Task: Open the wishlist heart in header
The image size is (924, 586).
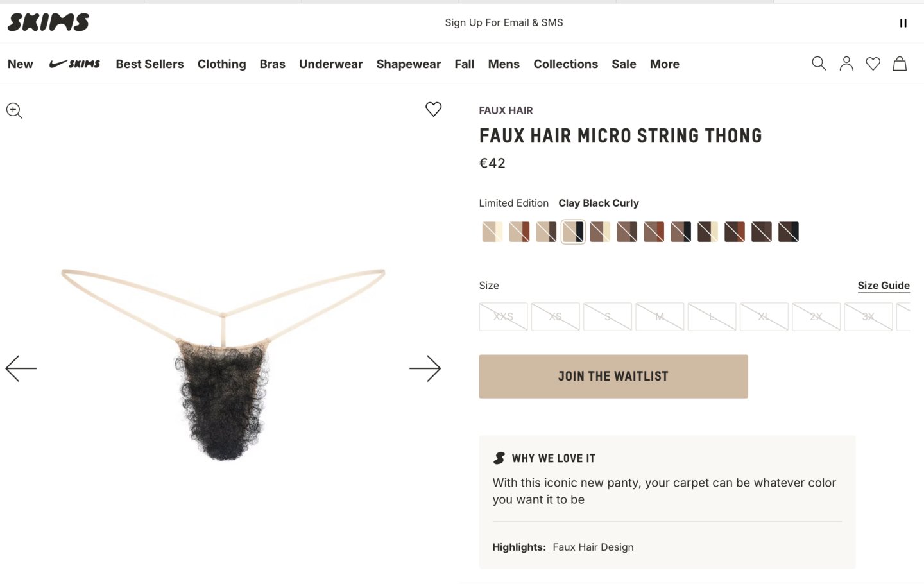Action: point(873,64)
